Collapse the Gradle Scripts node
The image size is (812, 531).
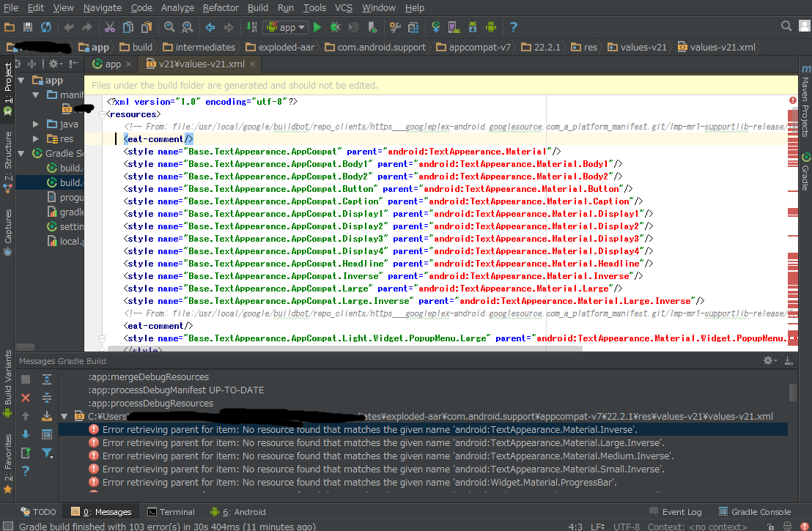(x=21, y=153)
